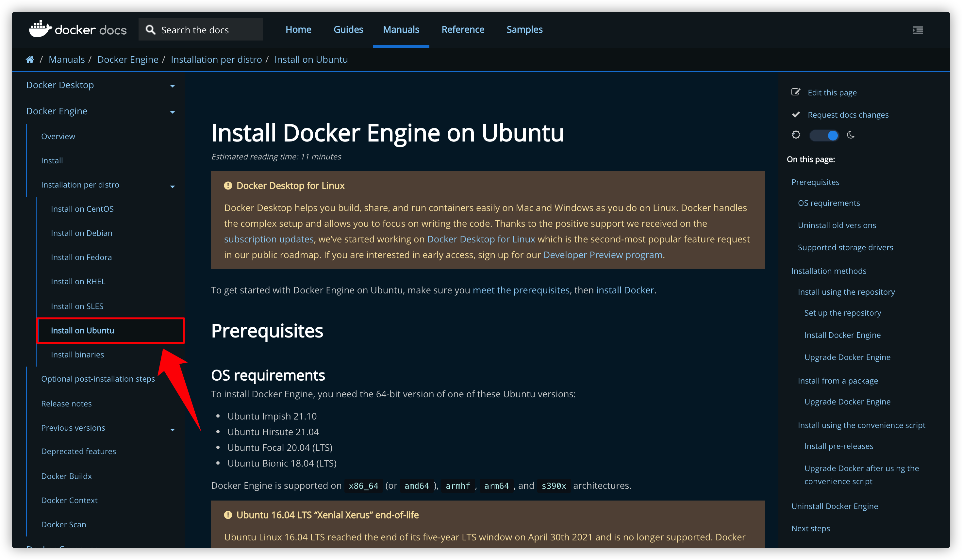Image resolution: width=962 pixels, height=560 pixels.
Task: Open Optional post-installation steps
Action: click(x=98, y=379)
